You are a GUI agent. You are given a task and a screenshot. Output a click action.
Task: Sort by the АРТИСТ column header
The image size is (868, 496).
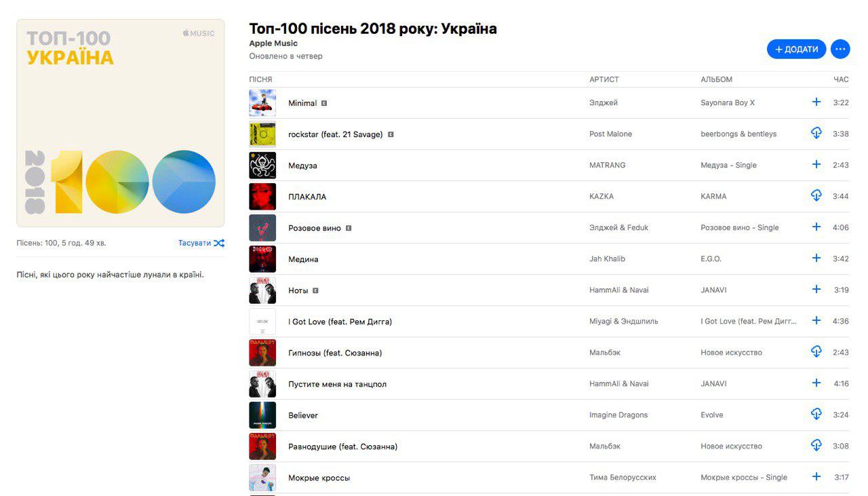[604, 79]
